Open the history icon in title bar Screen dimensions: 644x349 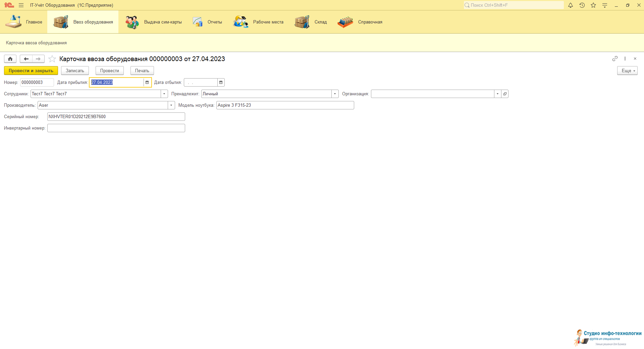(582, 5)
